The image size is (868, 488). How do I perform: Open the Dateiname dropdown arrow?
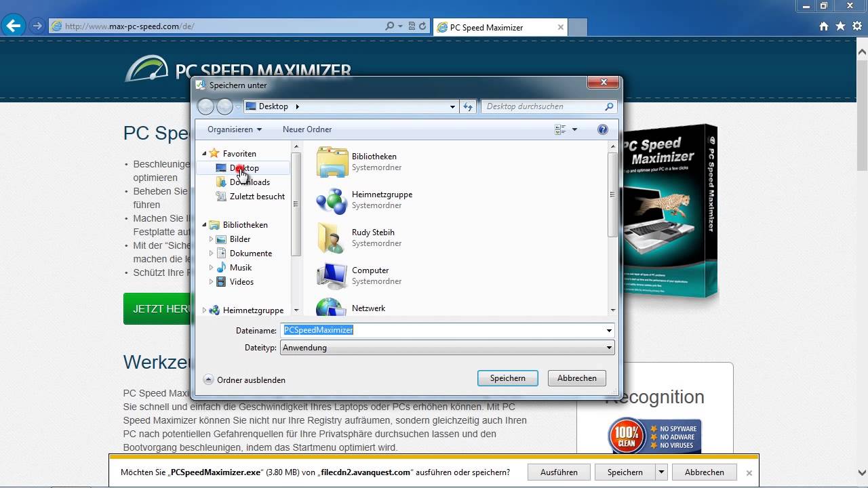tap(610, 331)
